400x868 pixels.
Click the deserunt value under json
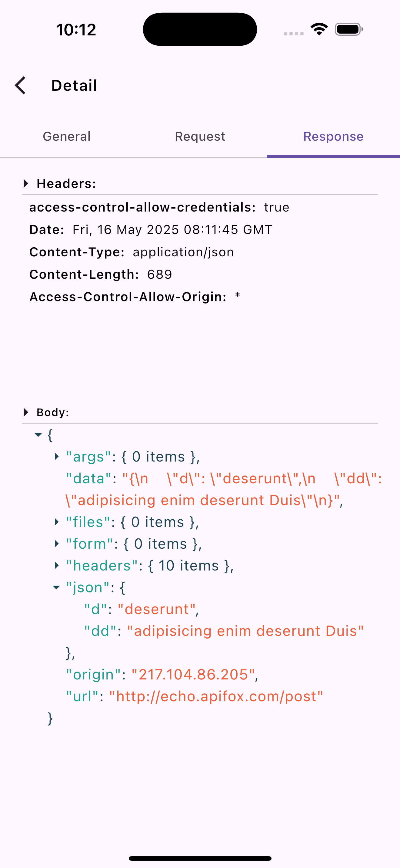(157, 609)
